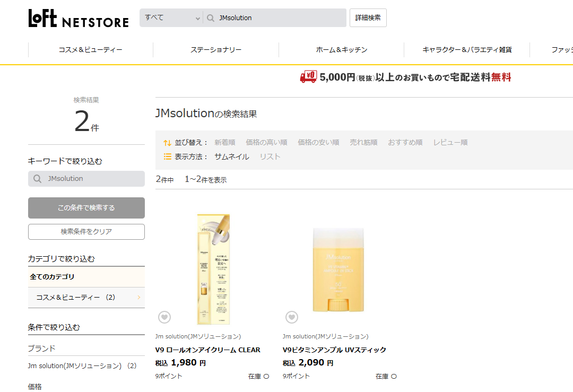Clear search conditions with 検索条件をクリア
The image size is (573, 392).
click(x=86, y=232)
